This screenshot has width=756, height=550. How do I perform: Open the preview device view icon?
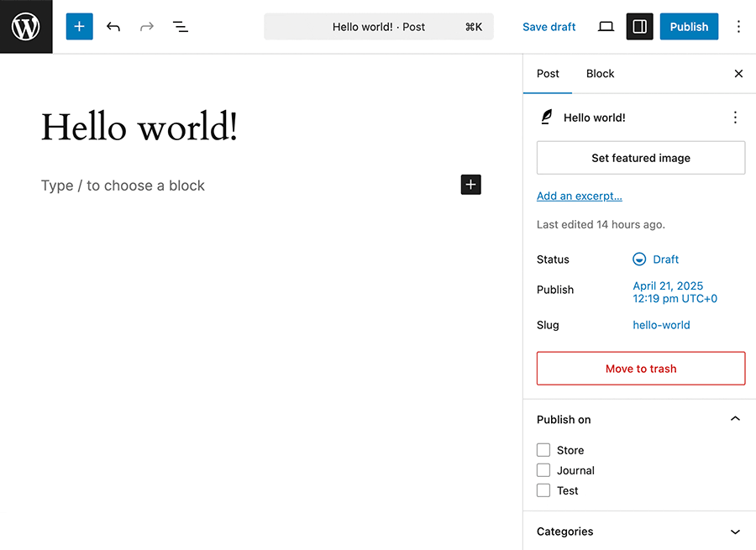click(x=606, y=27)
